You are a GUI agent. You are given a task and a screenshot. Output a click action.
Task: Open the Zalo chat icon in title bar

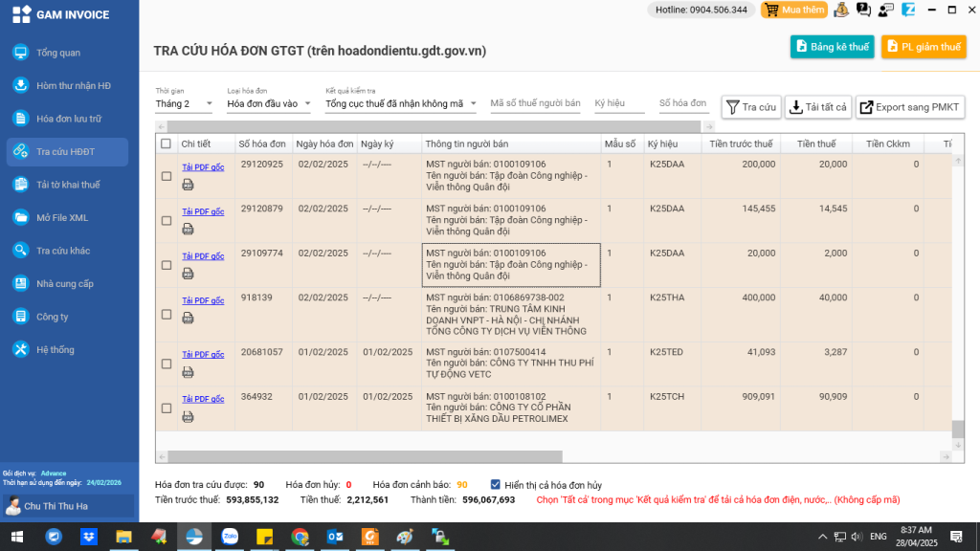click(908, 10)
